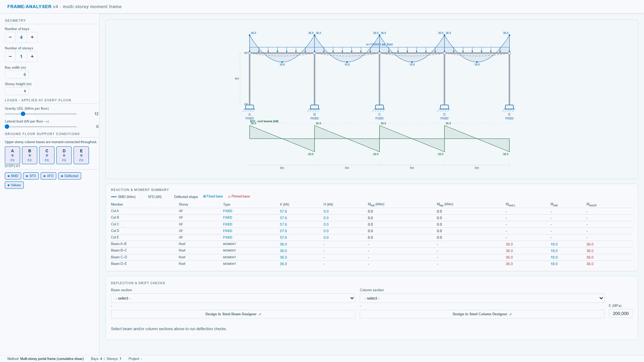The height and width of the screenshot is (362, 644).
Task: Decrease number of storeys with minus button
Action: point(10,56)
